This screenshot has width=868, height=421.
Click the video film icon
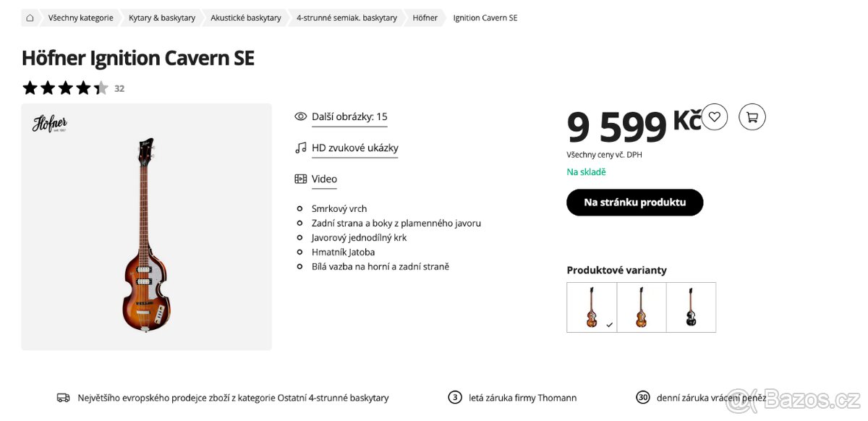[x=301, y=179]
